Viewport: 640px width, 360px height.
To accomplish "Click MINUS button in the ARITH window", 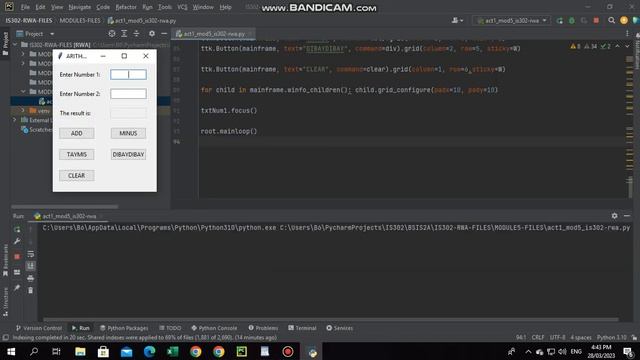I will 128,133.
